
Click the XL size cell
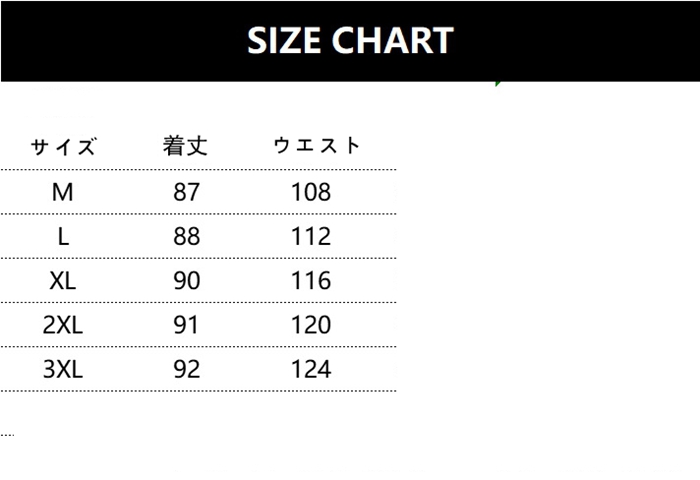pos(63,280)
